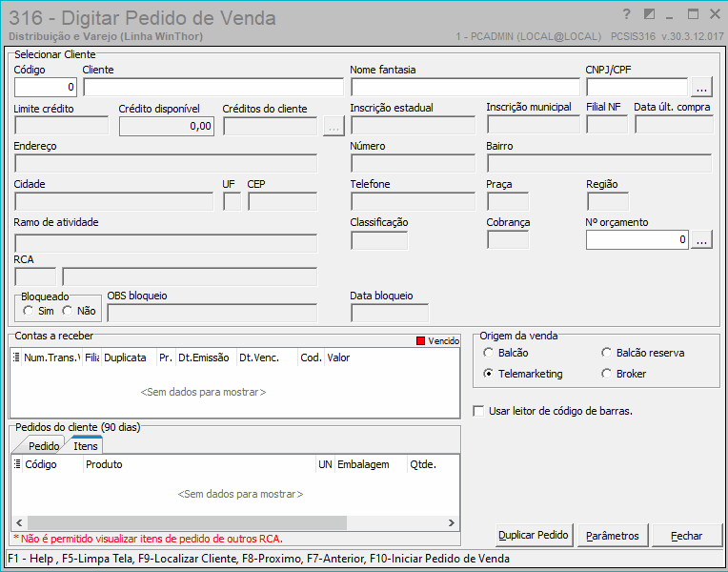Click red warning text about outros RCA
728x572 pixels.
click(x=148, y=539)
